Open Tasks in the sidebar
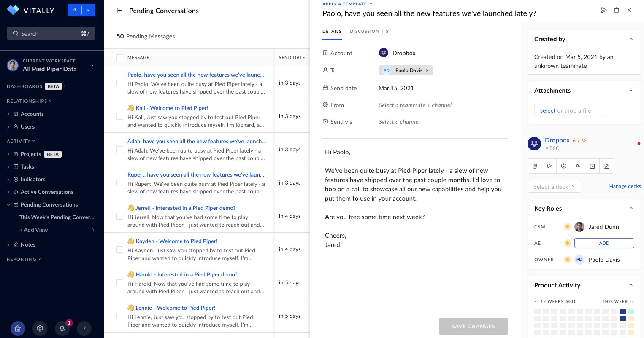The image size is (644, 338). [27, 167]
